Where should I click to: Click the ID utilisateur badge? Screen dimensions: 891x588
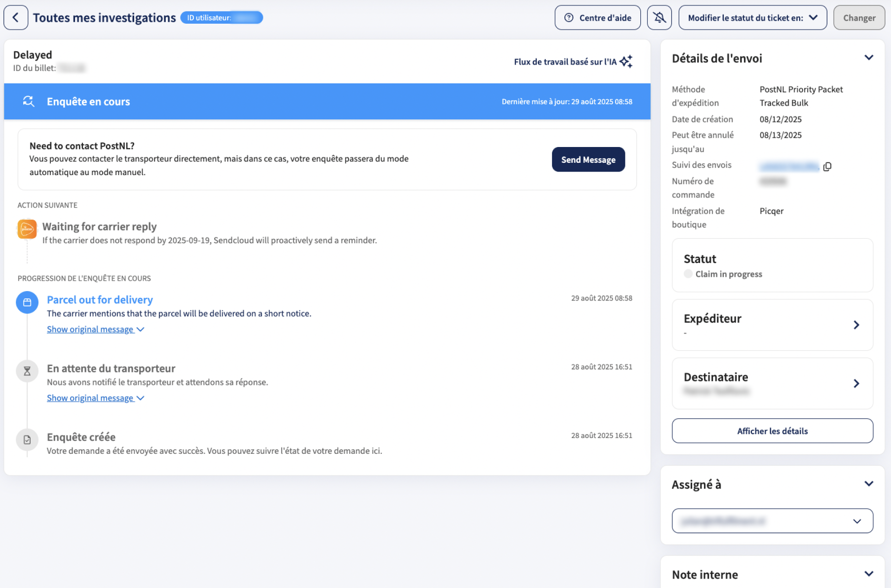click(222, 18)
